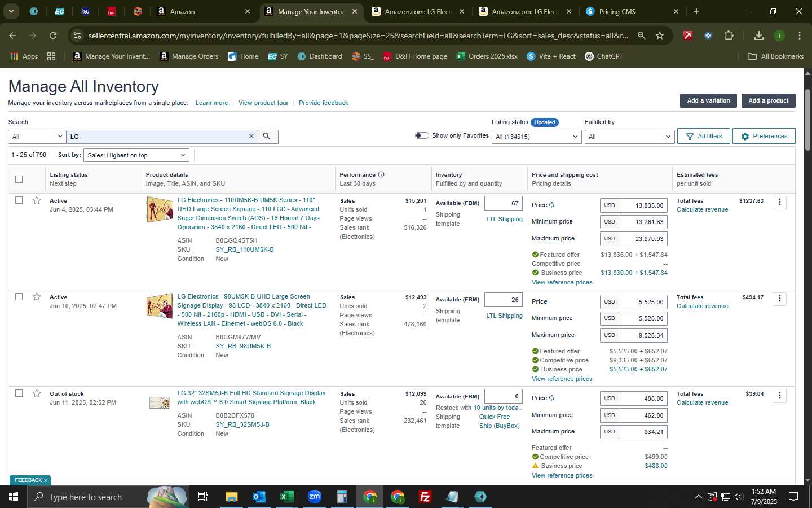Clear the LG search term with X
This screenshot has width=812, height=508.
[x=251, y=137]
